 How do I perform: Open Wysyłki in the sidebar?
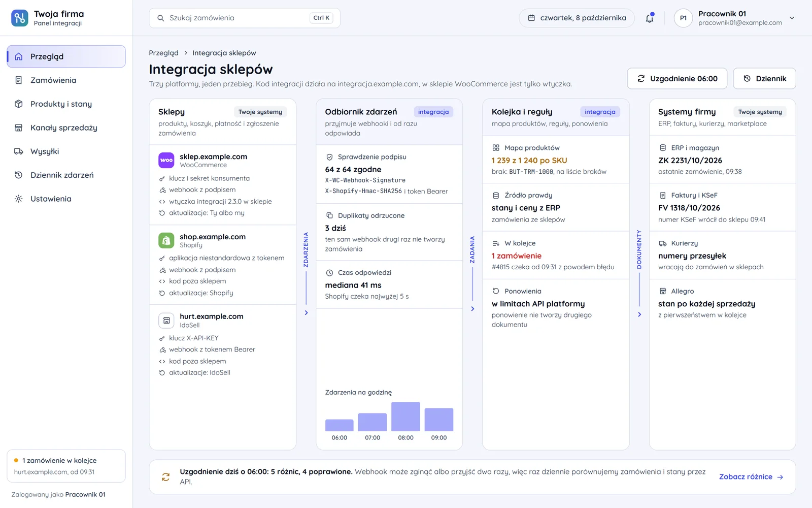click(66, 151)
